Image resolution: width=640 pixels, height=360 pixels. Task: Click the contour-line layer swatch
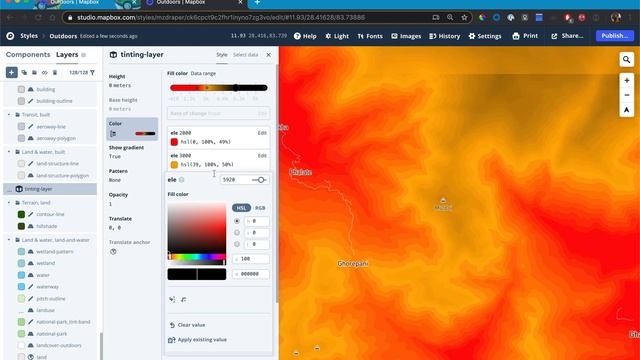point(21,214)
